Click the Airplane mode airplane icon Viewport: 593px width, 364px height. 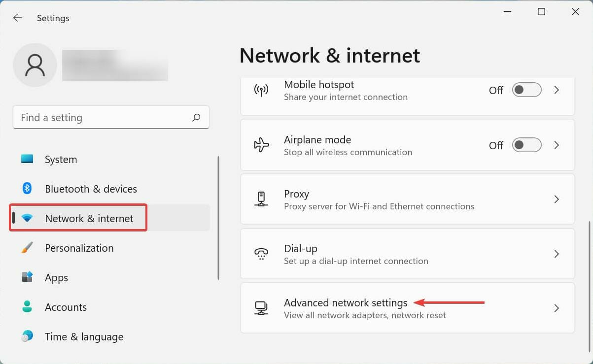[x=261, y=145]
